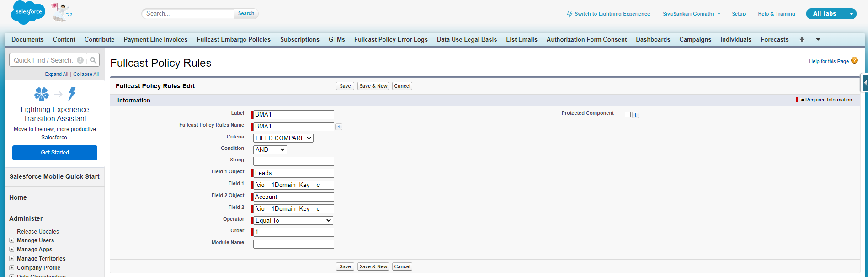Open the Condition dropdown showing AND
868x277 pixels.
coord(270,149)
